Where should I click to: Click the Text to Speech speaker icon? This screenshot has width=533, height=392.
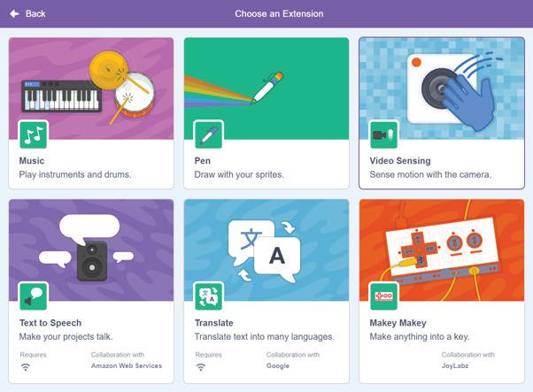[x=34, y=296]
